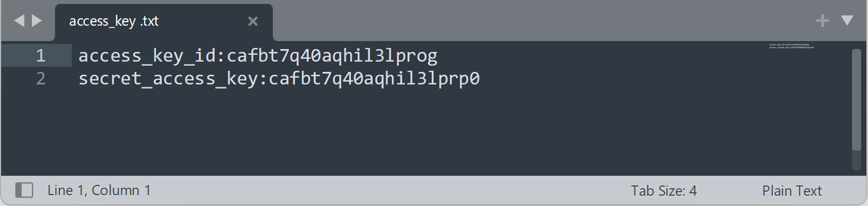The image size is (868, 206).
Task: Click at end of cafbt7q40aqhil3lprog value
Action: click(438, 56)
